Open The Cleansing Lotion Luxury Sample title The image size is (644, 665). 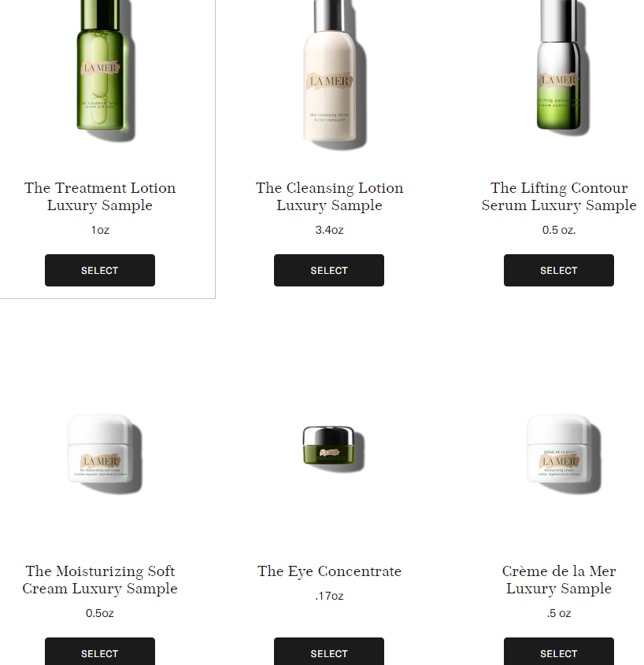pyautogui.click(x=329, y=197)
